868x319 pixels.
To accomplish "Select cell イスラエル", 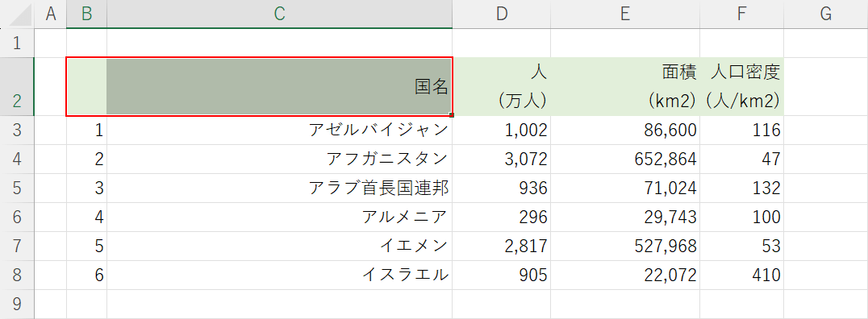I will point(280,275).
